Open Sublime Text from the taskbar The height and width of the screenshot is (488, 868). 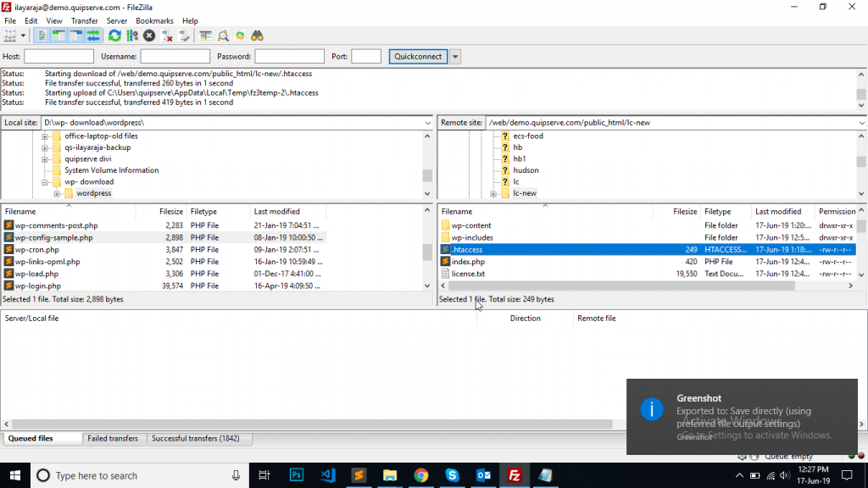359,475
